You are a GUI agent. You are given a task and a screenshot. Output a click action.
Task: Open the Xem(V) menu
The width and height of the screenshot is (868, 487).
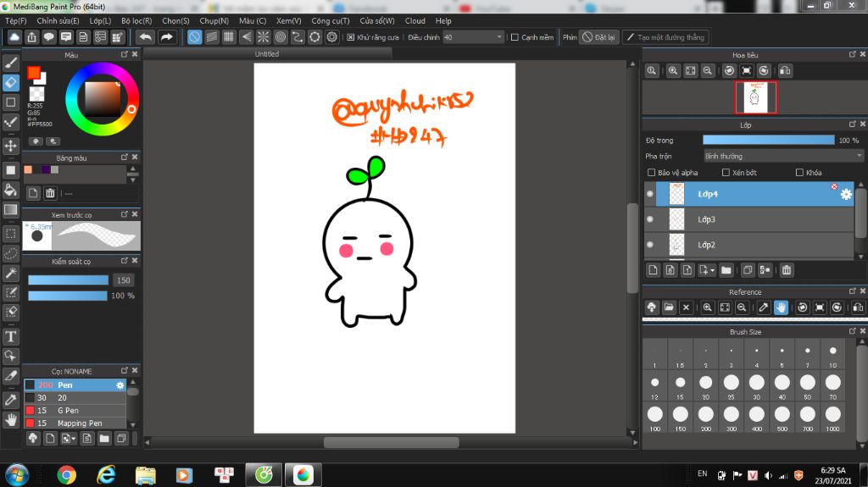pos(289,20)
